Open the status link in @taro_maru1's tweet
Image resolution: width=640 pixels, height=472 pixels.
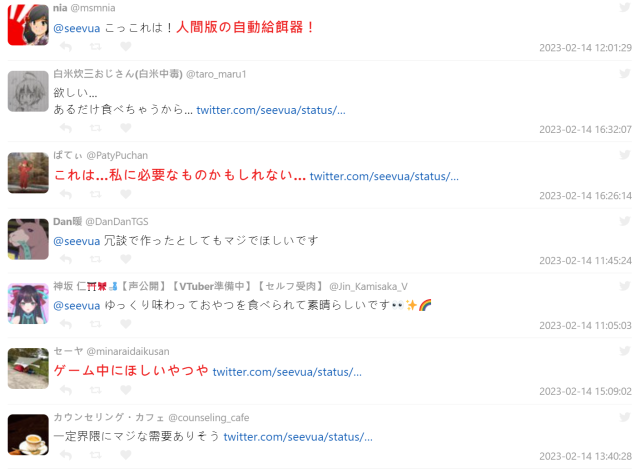pyautogui.click(x=271, y=110)
